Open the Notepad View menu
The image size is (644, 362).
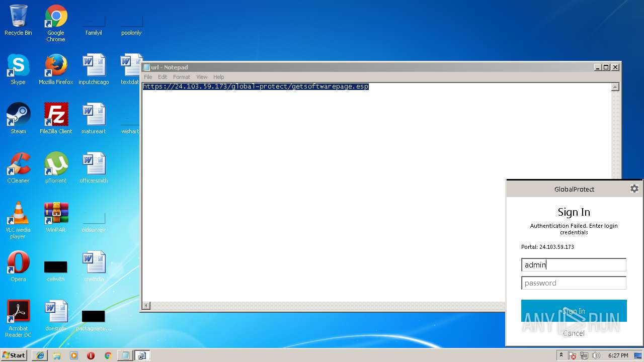click(x=202, y=77)
